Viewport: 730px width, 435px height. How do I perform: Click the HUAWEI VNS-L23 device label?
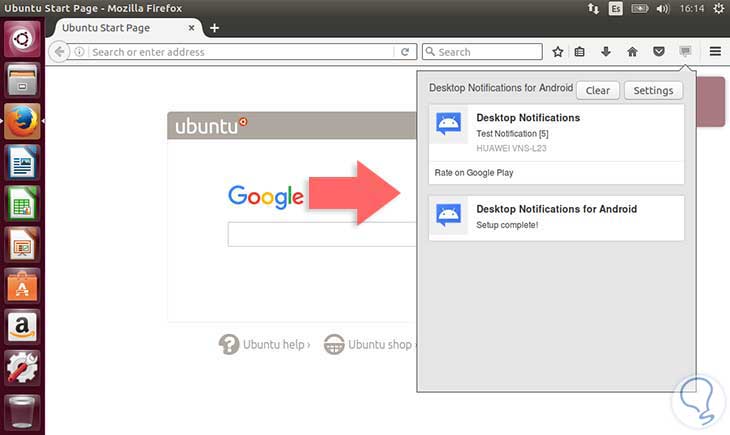pos(511,148)
